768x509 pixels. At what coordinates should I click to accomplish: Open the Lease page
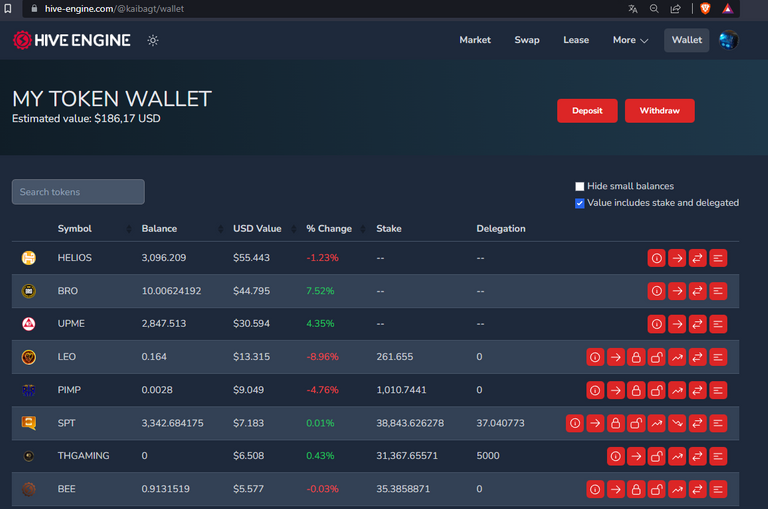pos(576,40)
